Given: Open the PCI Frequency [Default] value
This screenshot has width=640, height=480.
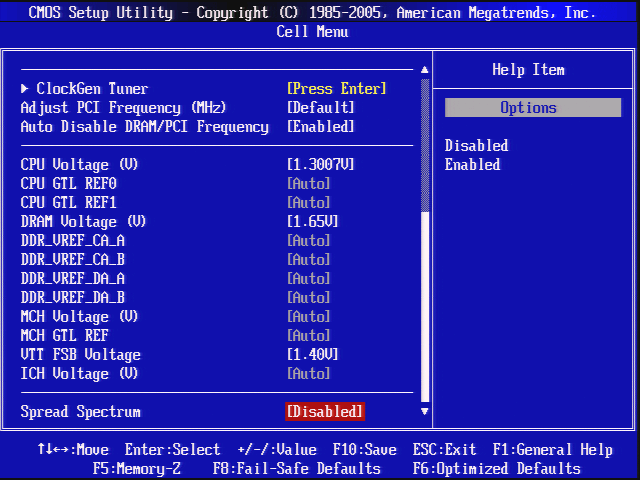Looking at the screenshot, I should click(320, 108).
